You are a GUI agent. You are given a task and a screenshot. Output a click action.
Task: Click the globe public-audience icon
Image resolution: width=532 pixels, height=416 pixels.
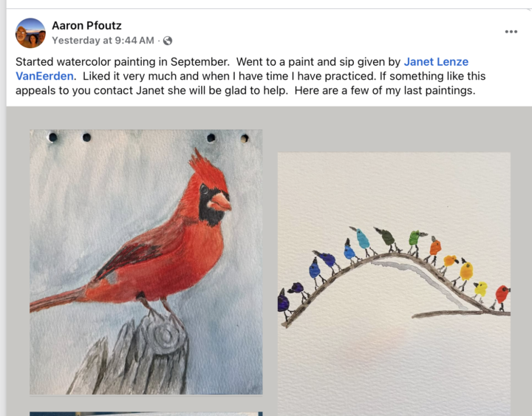point(168,41)
